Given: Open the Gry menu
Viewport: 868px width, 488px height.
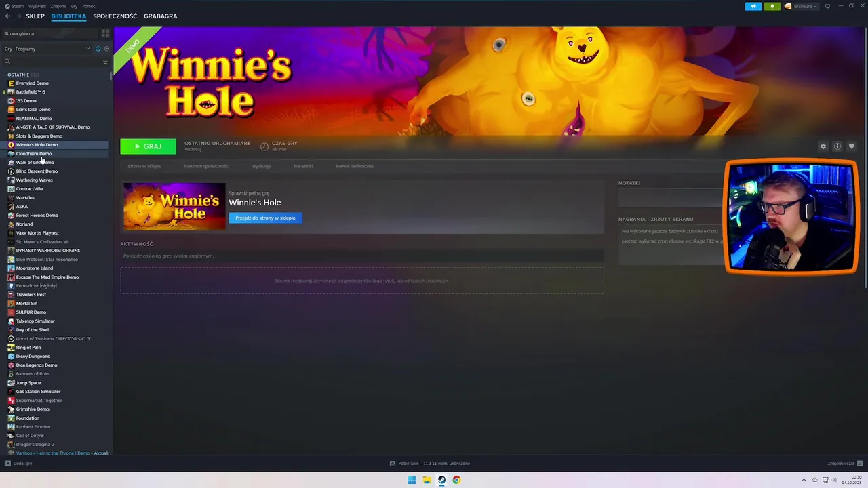Looking at the screenshot, I should click(74, 6).
